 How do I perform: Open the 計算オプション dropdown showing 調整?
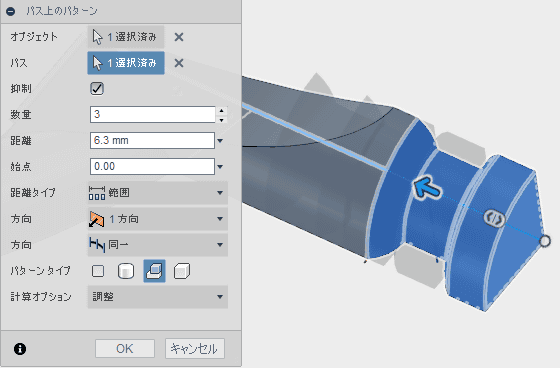click(x=158, y=297)
